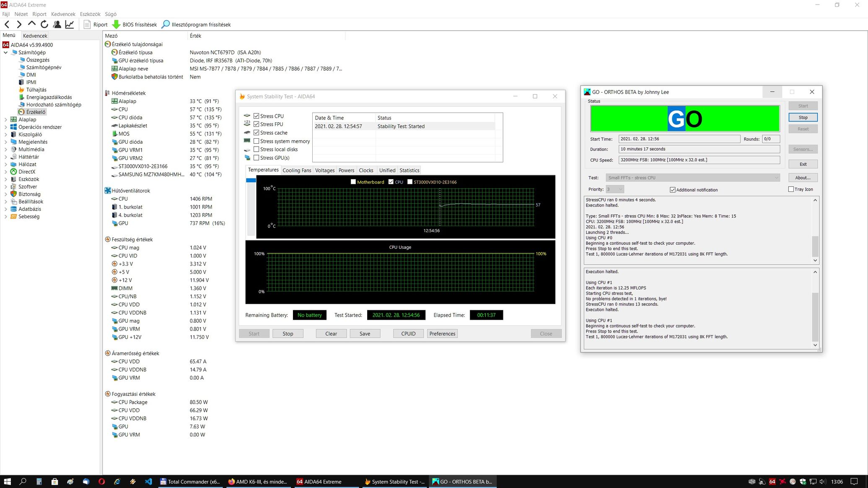
Task: Open the Priority dropdown in ORTHOS
Action: [615, 189]
